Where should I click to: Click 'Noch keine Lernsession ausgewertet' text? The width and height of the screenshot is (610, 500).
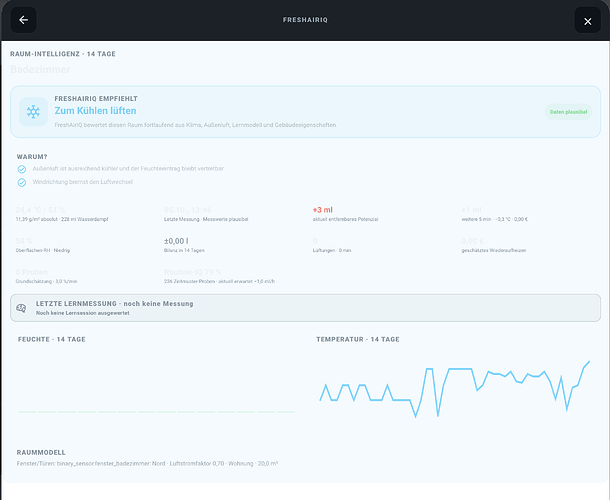(x=82, y=313)
